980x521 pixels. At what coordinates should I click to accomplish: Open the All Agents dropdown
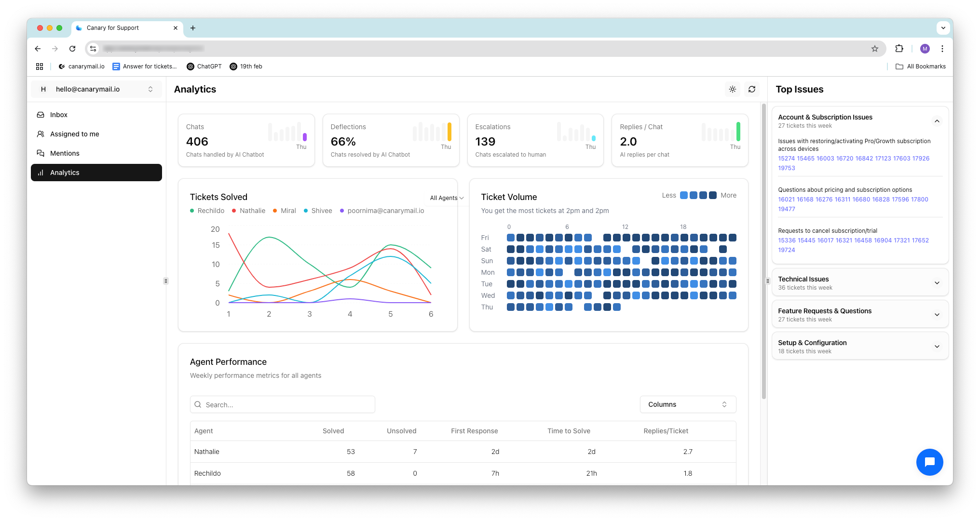447,198
